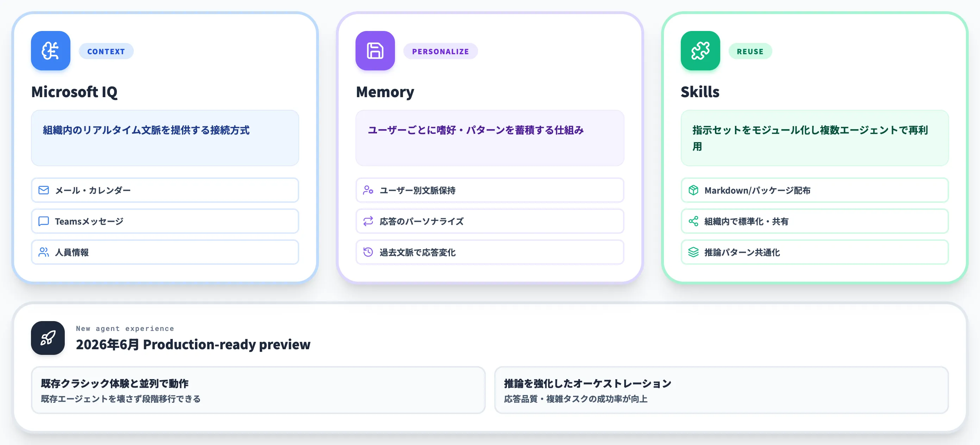Click the Microsoft IQ heading
The width and height of the screenshot is (980, 445).
pos(75,92)
